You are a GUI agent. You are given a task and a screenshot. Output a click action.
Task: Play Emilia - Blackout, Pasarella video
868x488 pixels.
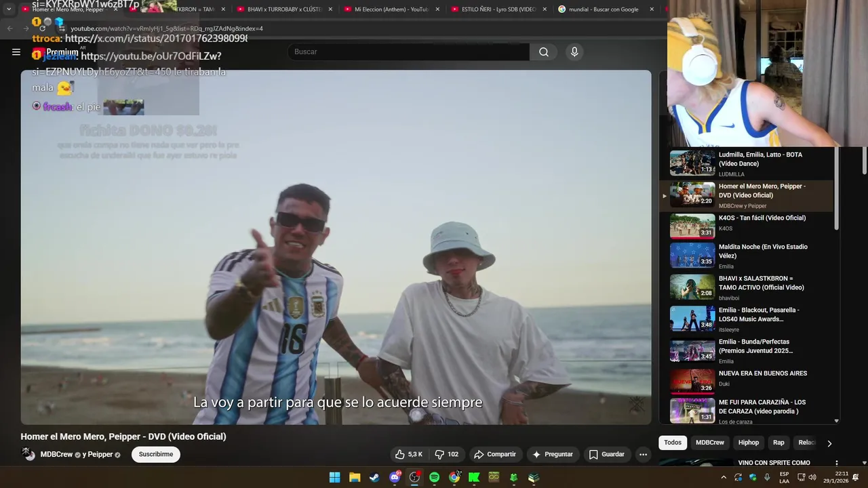click(746, 319)
